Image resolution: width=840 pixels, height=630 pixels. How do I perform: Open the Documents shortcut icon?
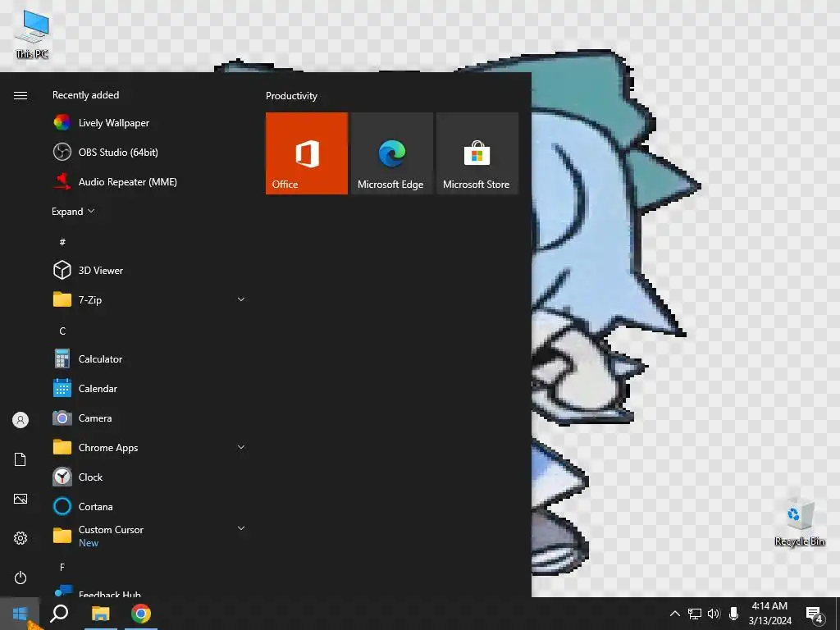tap(21, 459)
